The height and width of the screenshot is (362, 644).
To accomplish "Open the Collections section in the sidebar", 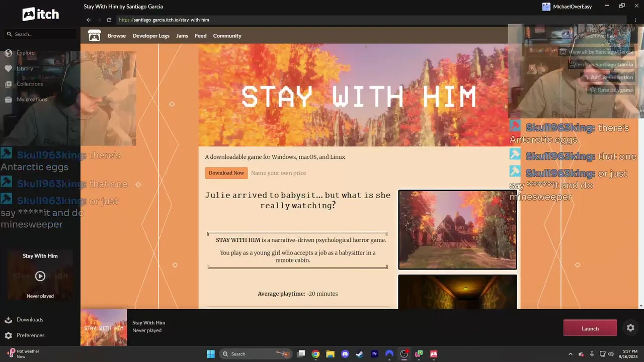I will [x=30, y=84].
